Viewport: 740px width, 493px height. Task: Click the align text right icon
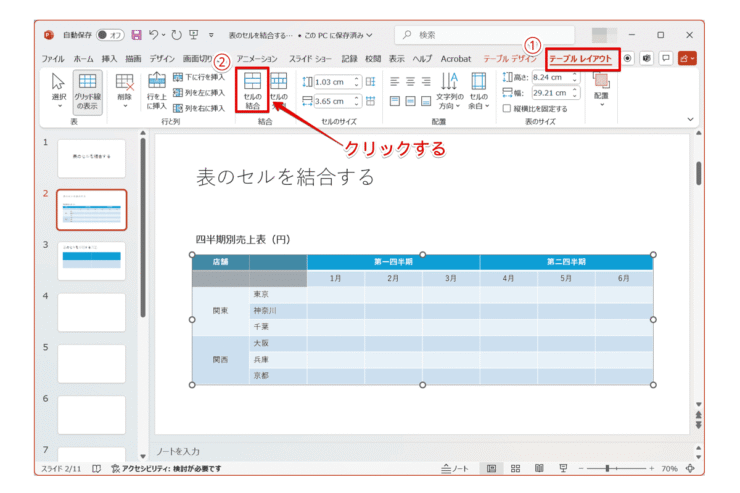point(426,82)
